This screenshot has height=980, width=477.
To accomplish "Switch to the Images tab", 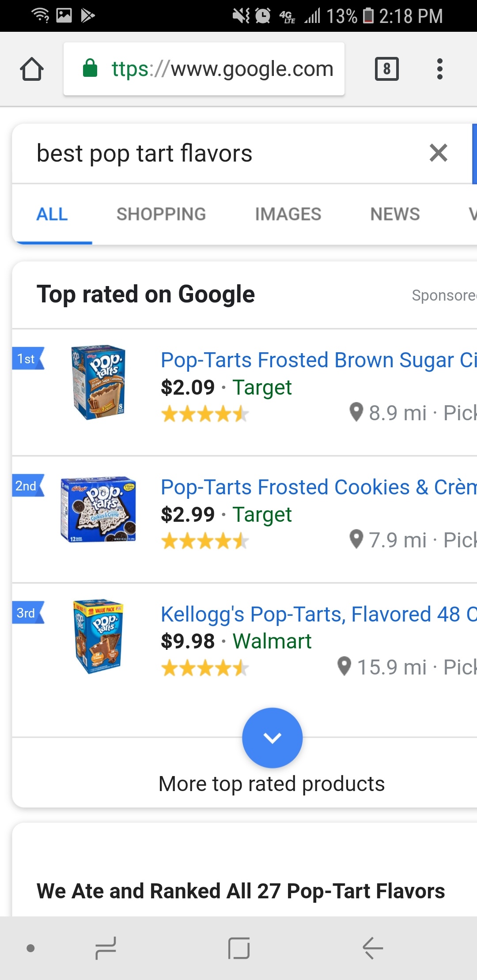I will (288, 214).
